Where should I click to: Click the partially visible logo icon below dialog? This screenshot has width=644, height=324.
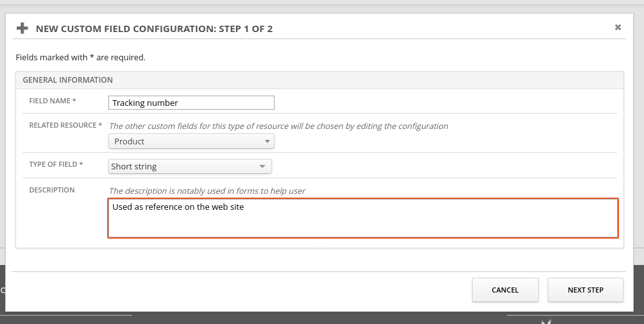(546, 321)
